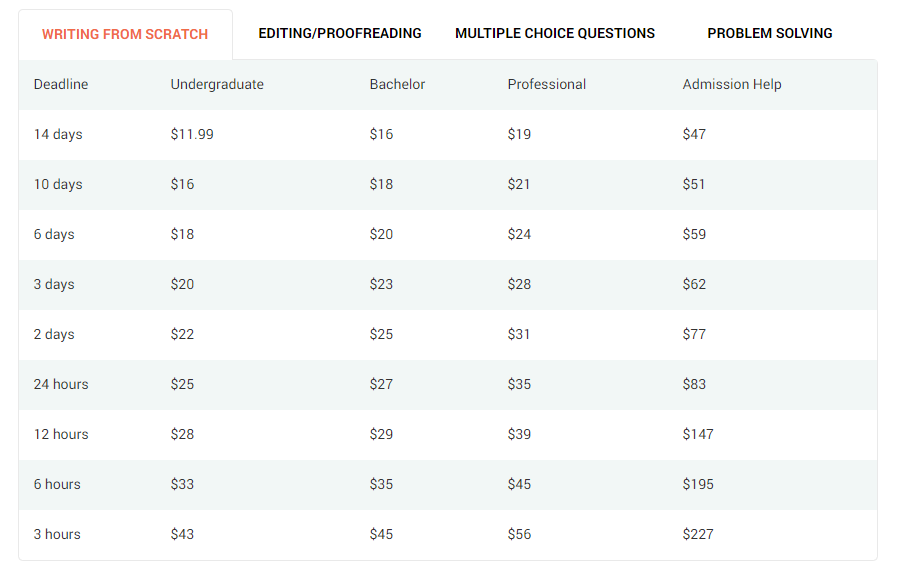
Task: Choose the $24 Professional 6 days price
Action: (519, 235)
